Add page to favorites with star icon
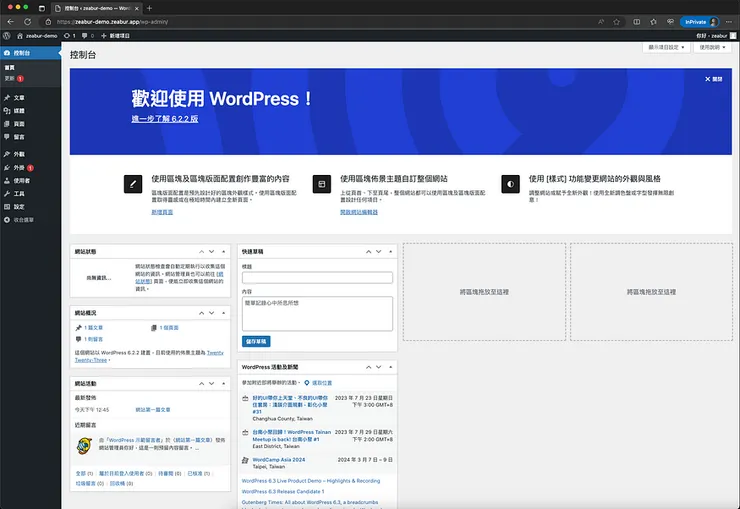Screen dimensions: 740x509 616,22
